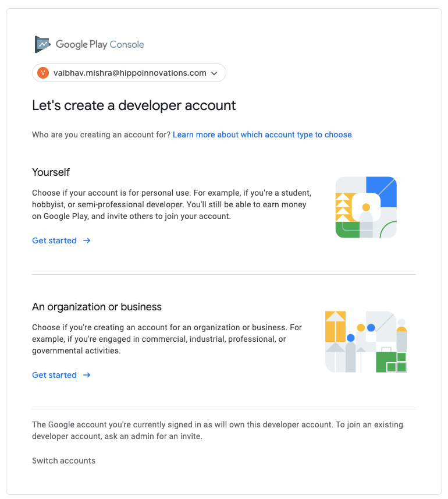
Task: Select the "An organization or business" heading
Action: [x=97, y=307]
